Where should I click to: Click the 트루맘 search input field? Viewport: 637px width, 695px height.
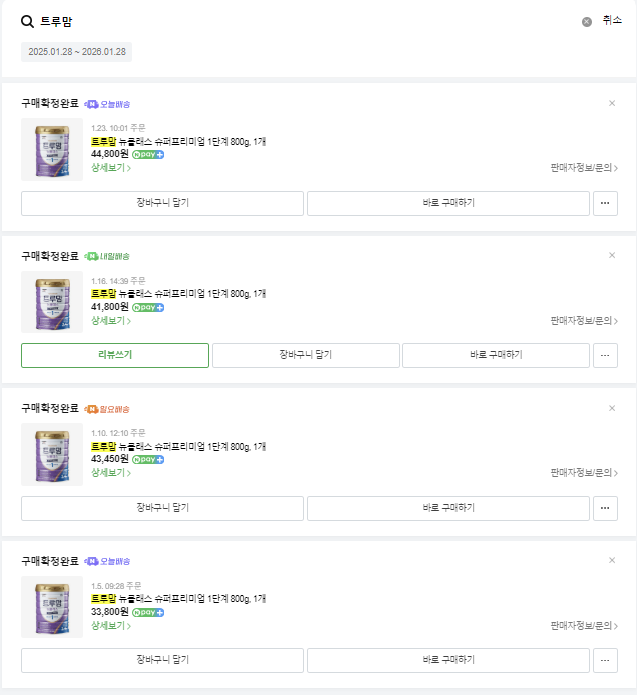pos(300,21)
